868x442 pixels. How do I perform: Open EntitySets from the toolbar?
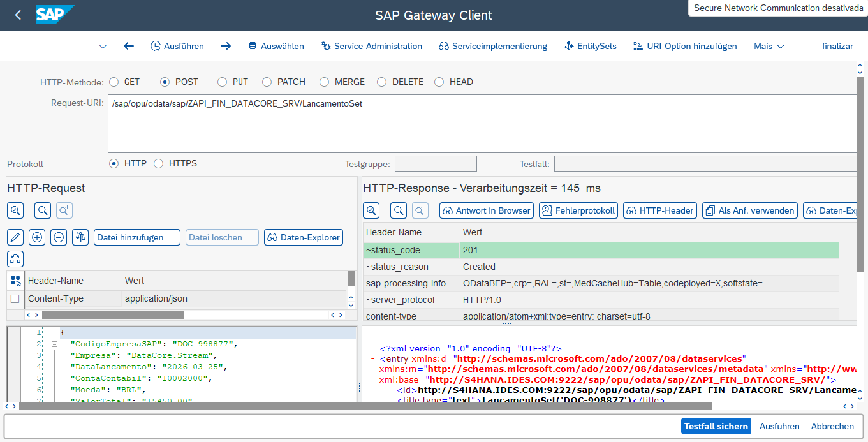591,46
